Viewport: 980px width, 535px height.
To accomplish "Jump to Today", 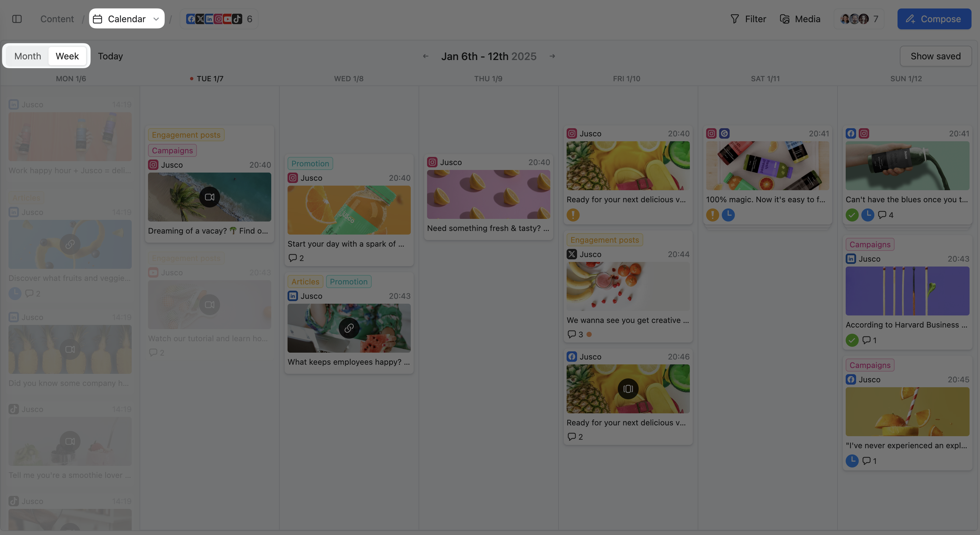I will 110,56.
